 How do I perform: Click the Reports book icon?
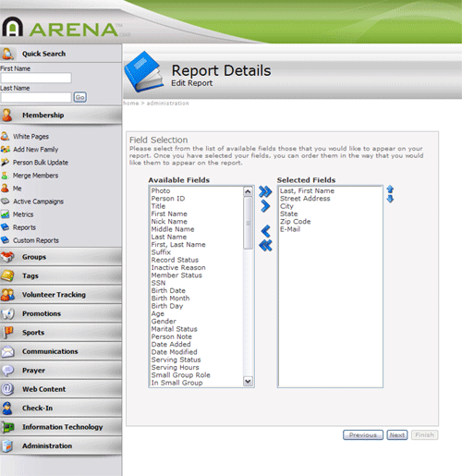tap(5, 227)
